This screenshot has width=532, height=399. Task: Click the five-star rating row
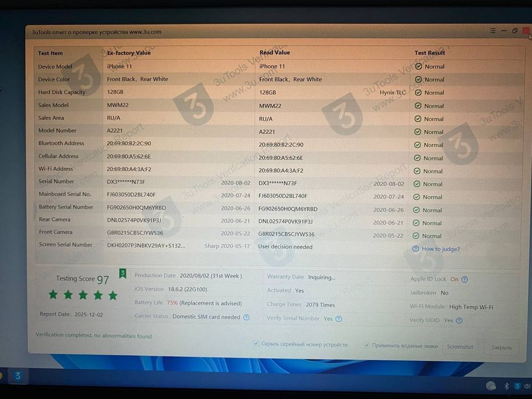(x=83, y=295)
